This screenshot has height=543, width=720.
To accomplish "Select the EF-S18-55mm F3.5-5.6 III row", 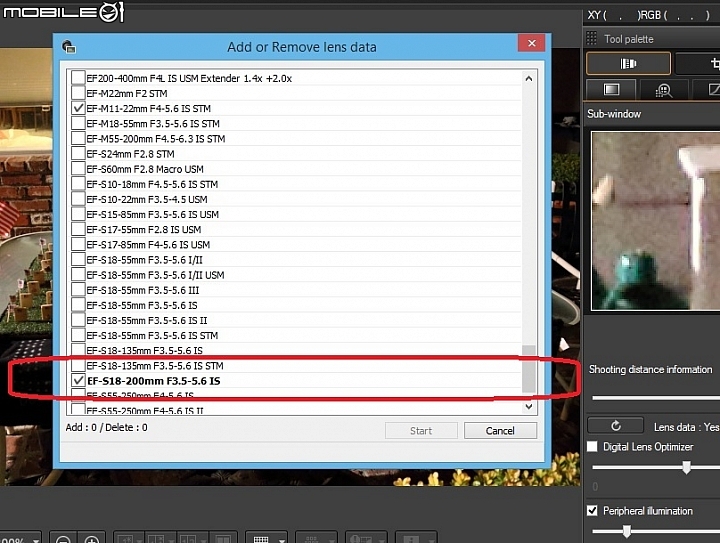I will [296, 290].
